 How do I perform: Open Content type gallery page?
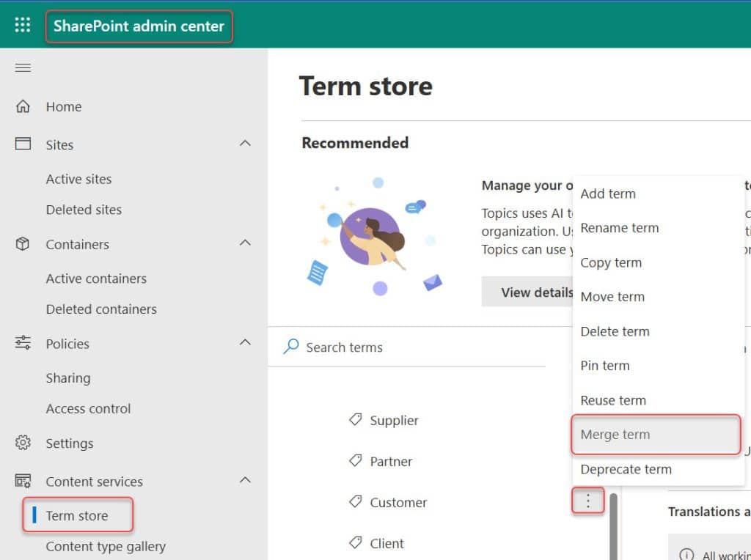coord(106,547)
